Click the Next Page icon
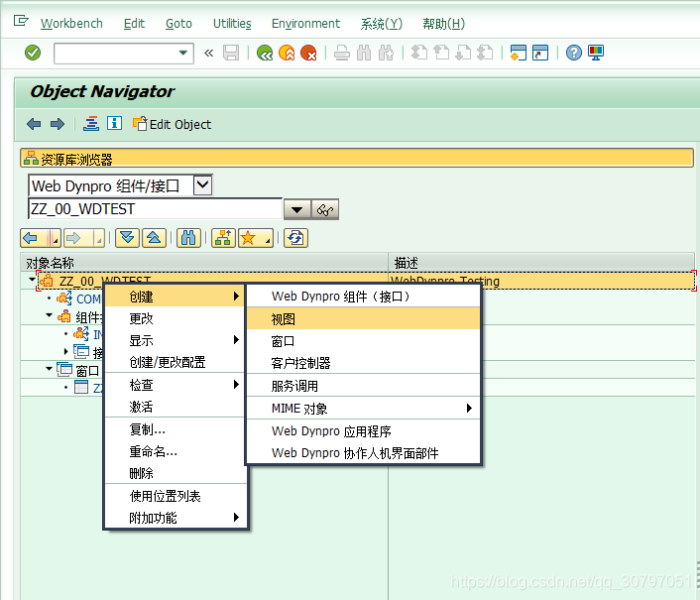This screenshot has width=700, height=600. point(463,53)
